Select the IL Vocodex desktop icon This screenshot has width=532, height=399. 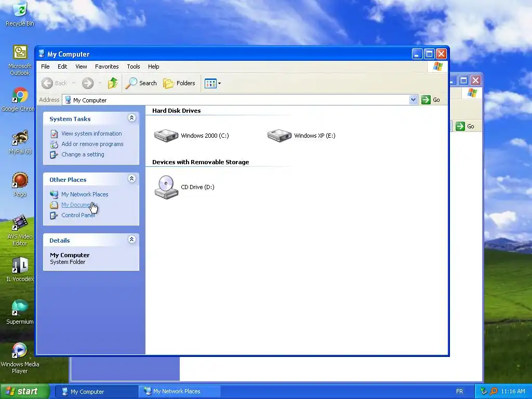coord(20,270)
